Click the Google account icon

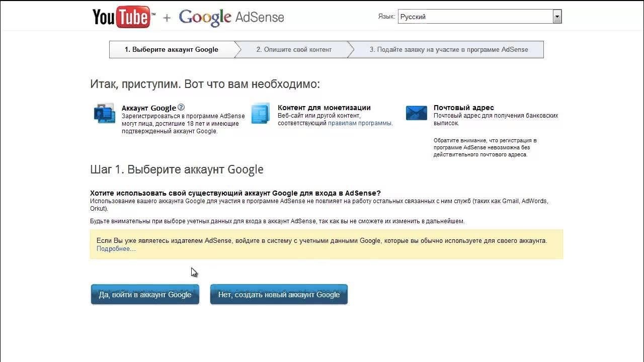[104, 113]
